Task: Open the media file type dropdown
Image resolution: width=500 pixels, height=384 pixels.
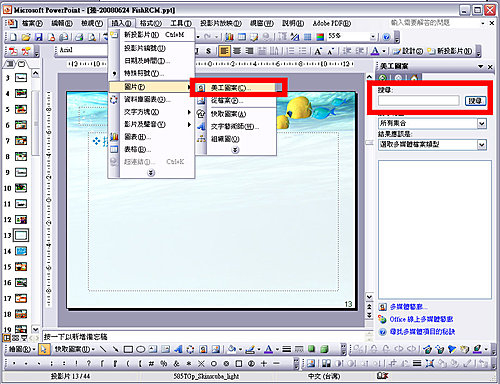Action: (x=482, y=144)
